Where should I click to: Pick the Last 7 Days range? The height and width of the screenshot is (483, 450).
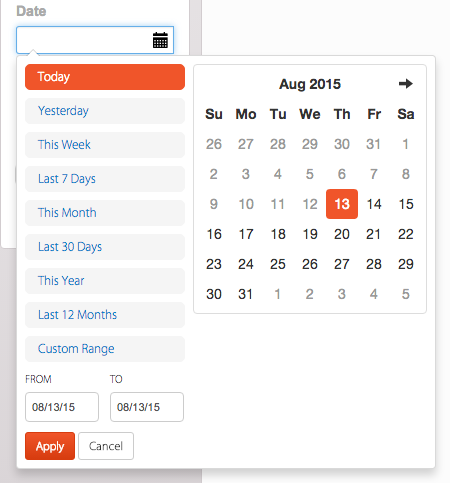coord(105,179)
